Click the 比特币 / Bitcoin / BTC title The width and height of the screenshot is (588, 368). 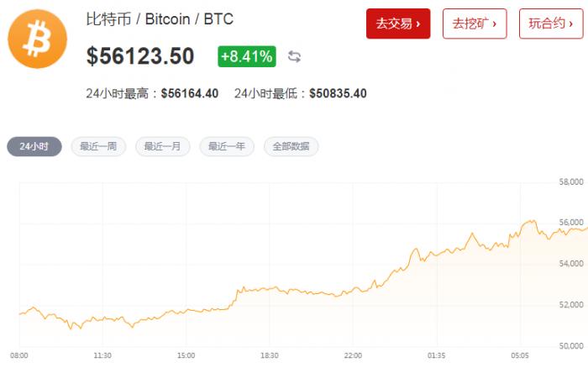coord(160,18)
